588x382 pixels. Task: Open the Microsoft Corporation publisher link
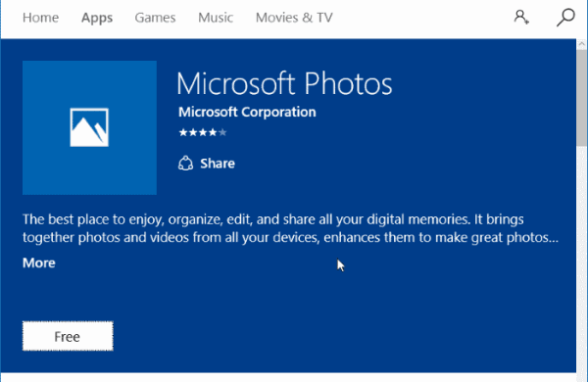pos(247,112)
